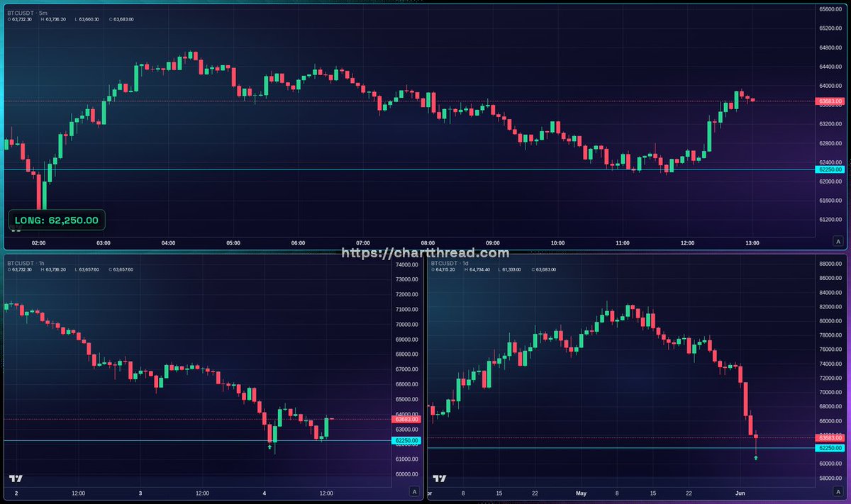Click date label 2 on 1h time axis
This screenshot has width=851, height=504.
[x=16, y=493]
